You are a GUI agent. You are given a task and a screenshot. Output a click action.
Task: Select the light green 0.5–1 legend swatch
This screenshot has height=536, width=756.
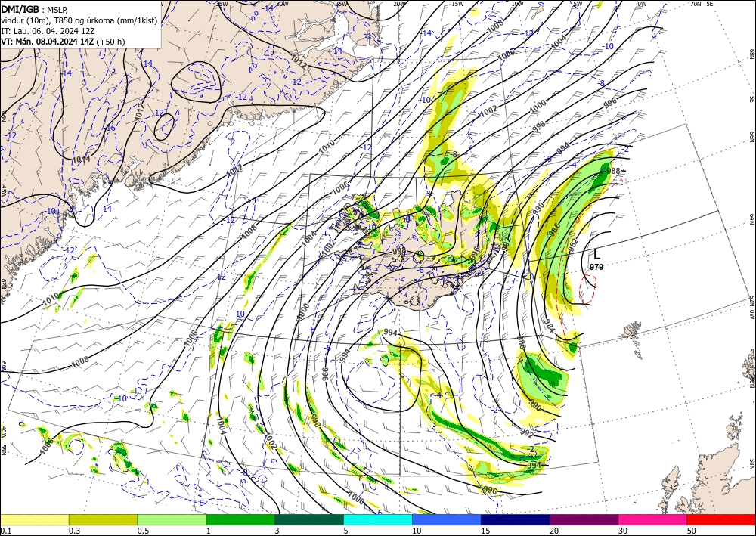(172, 519)
